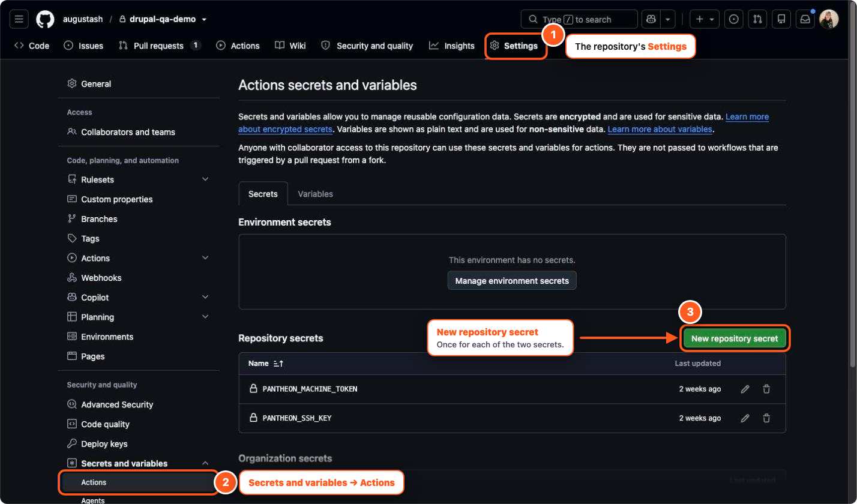Edit the PANTHEON_MACHINE_TOKEN secret
This screenshot has width=857, height=504.
pyautogui.click(x=745, y=389)
